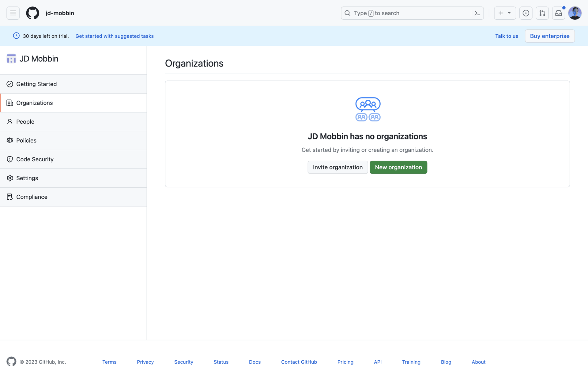Click 'JD Mobbin has no organizations' heading
Screen dimensions: 588x368
pos(367,136)
